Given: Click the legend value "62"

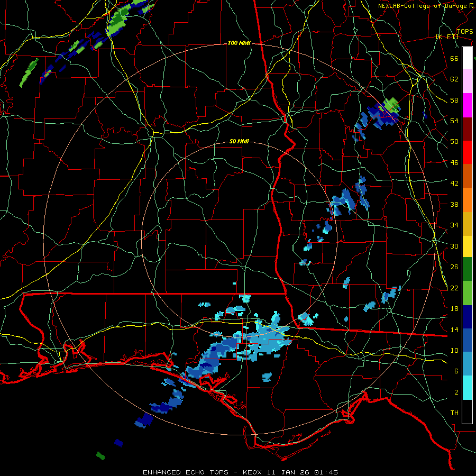Looking at the screenshot, I should pyautogui.click(x=454, y=79).
